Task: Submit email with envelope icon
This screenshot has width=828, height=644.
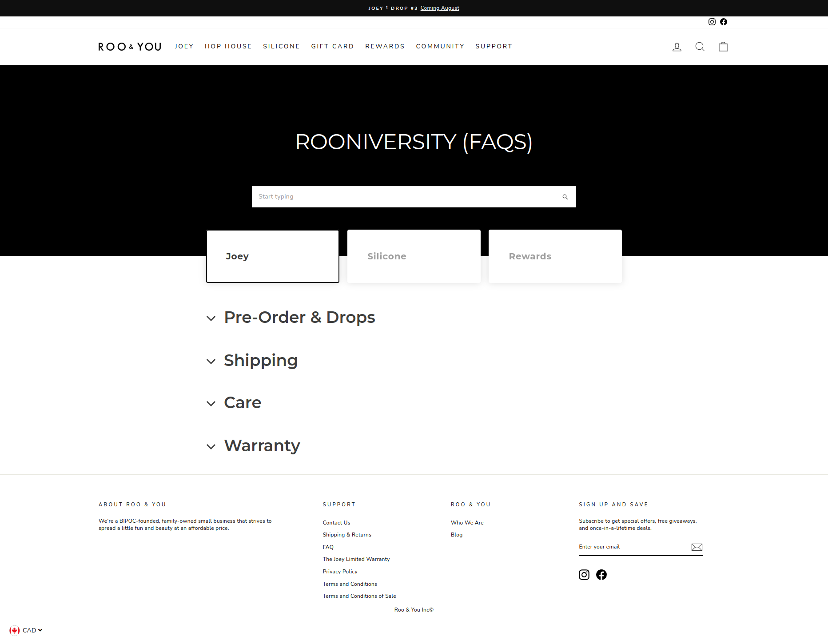Action: 697,547
